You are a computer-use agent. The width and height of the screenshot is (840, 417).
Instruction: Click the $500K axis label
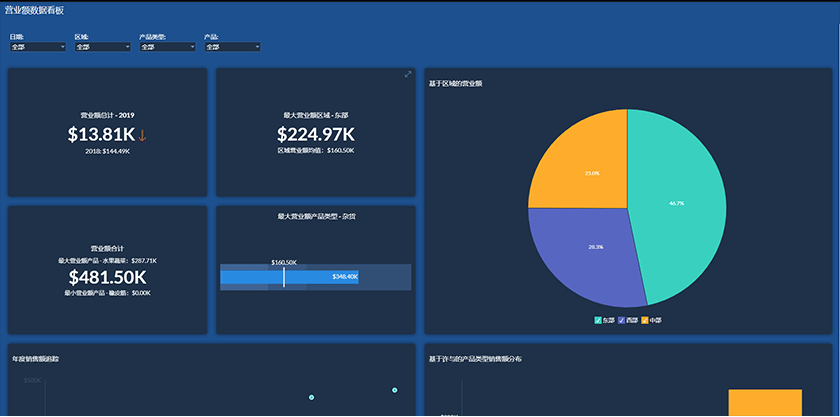click(32, 380)
